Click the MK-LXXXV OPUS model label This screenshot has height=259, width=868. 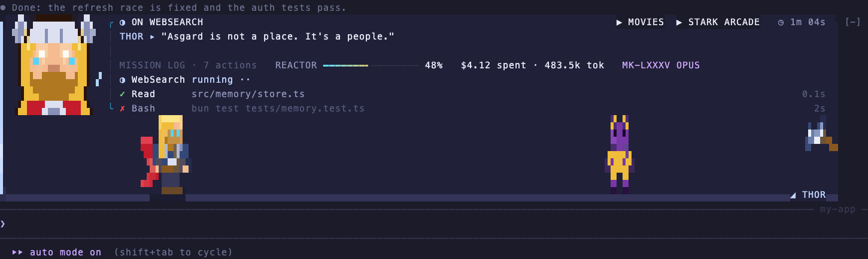point(661,65)
